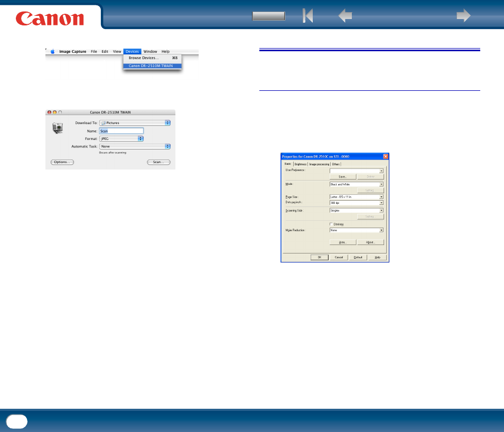Click the scanner device icon in the TWAIN dialog

point(58,128)
